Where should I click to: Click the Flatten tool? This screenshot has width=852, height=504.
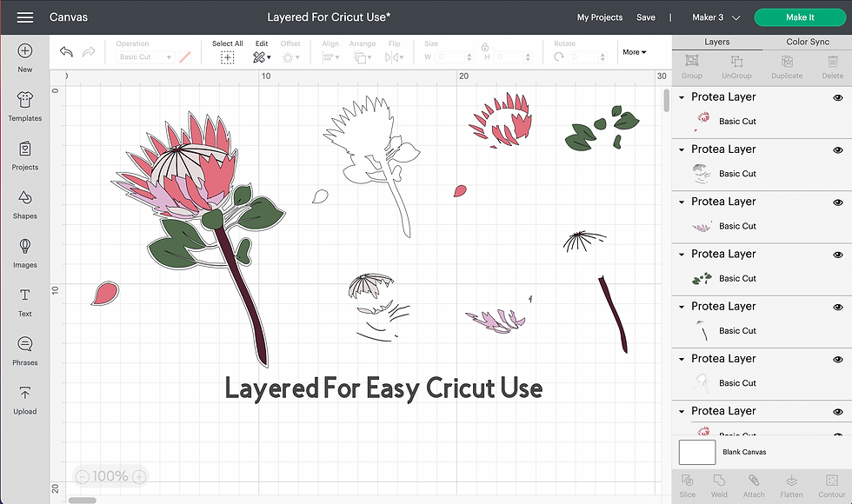[791, 486]
